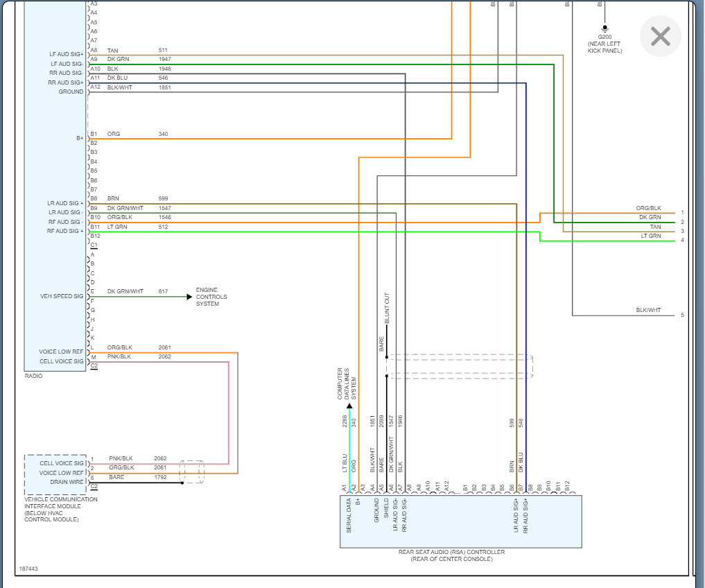Image resolution: width=705 pixels, height=588 pixels.
Task: Select the RADIO component label
Action: click(x=34, y=376)
